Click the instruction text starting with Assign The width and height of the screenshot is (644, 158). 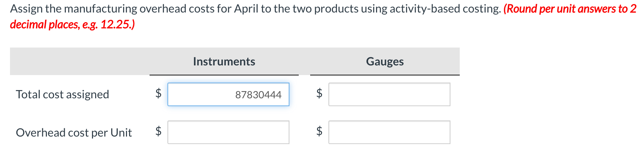click(x=255, y=9)
